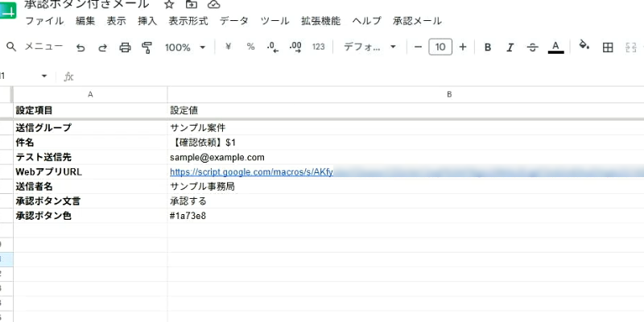Open the データ menu
The height and width of the screenshot is (322, 644).
click(234, 21)
